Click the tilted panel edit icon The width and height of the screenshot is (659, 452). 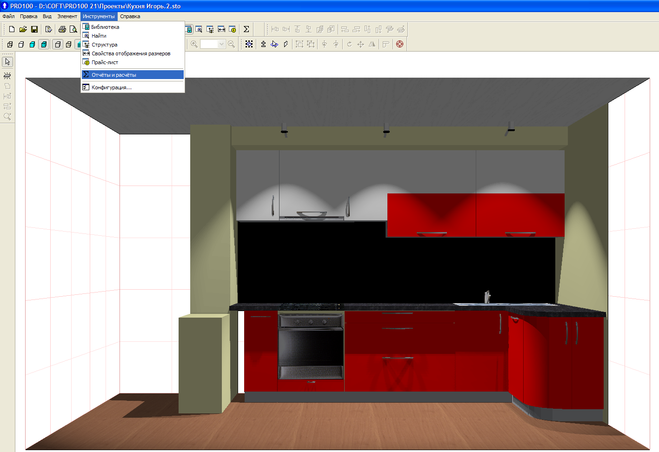pyautogui.click(x=286, y=44)
